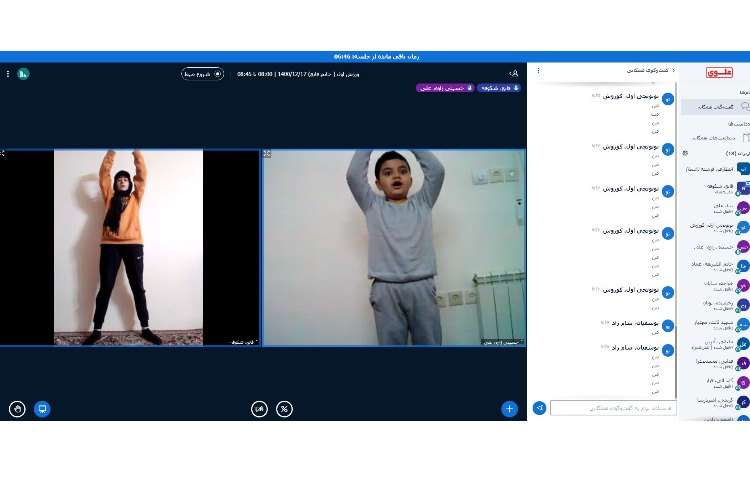Send the chat message with arrow icon
Viewport: 750px width, 480px height.
pyautogui.click(x=539, y=408)
